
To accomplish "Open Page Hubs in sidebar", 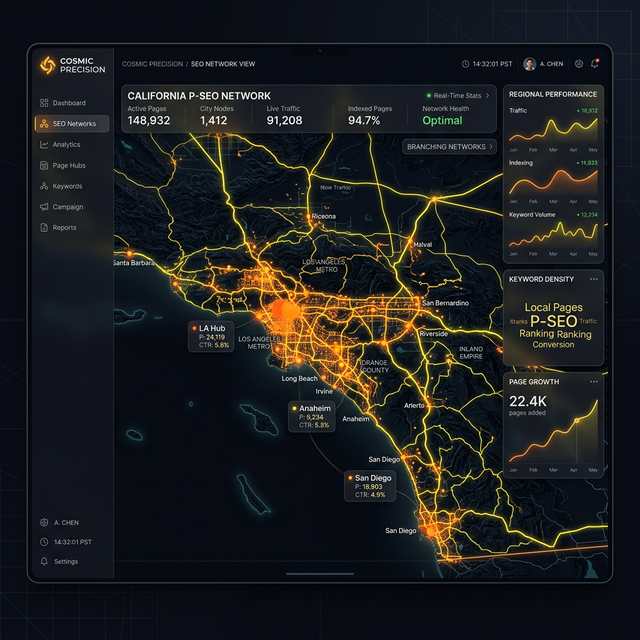I will click(x=68, y=166).
